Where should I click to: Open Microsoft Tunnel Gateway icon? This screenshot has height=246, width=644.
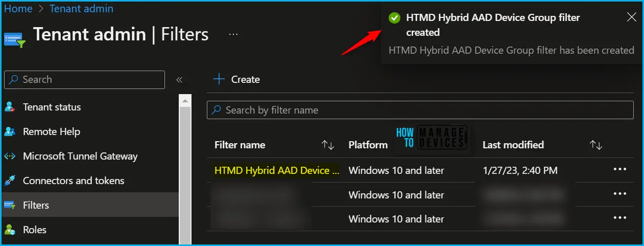[x=10, y=156]
